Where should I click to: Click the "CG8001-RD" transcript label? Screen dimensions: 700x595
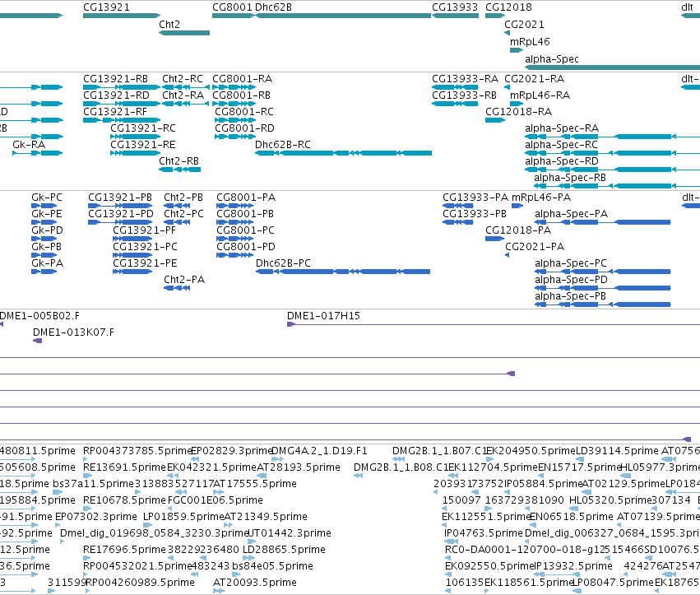244,128
